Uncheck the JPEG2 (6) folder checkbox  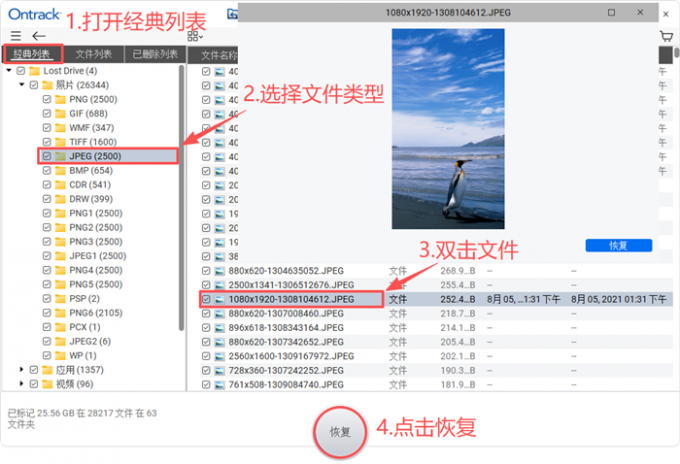[47, 342]
